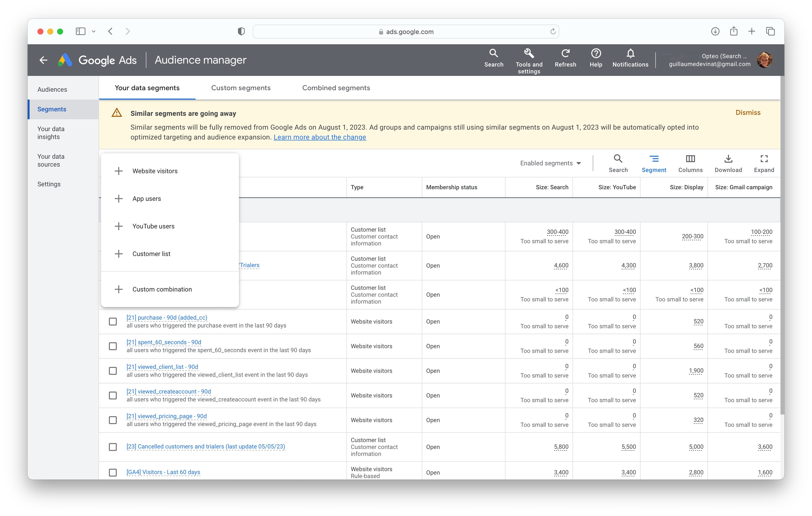The width and height of the screenshot is (812, 516).
Task: Click the Google Ads back arrow
Action: (x=43, y=60)
